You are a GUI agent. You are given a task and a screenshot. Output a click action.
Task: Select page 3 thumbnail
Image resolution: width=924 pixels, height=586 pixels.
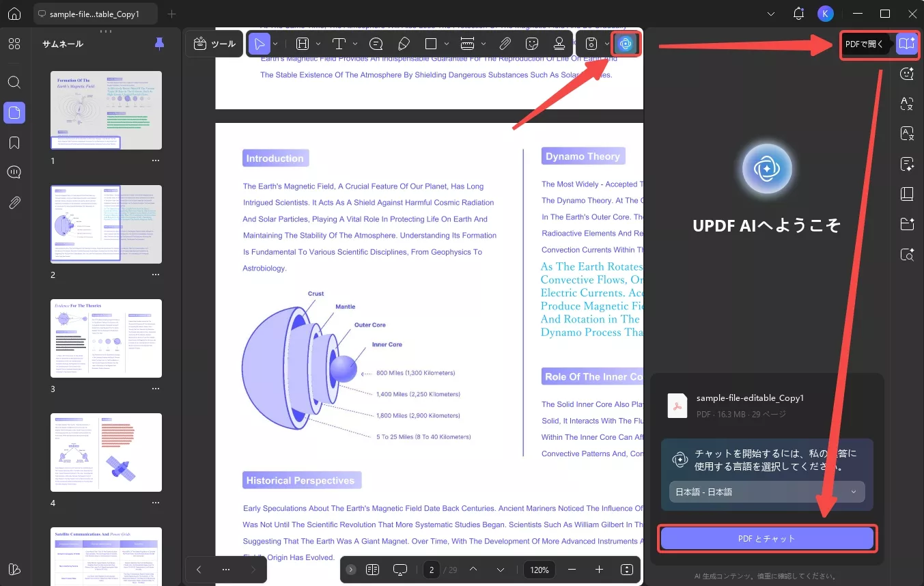106,338
